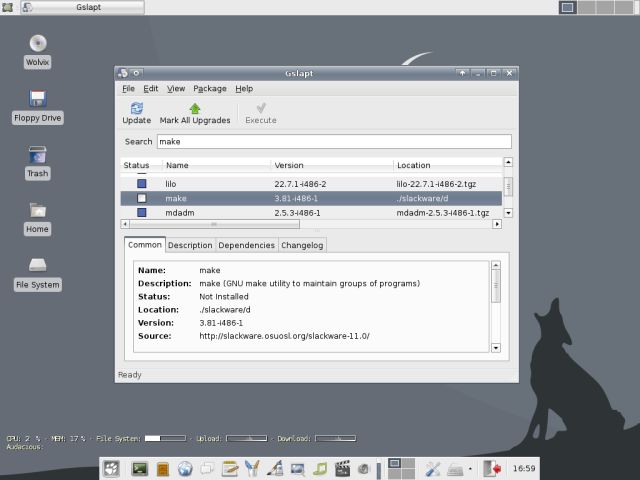The height and width of the screenshot is (480, 640).
Task: Open the File System desktop icon
Action: (37, 266)
